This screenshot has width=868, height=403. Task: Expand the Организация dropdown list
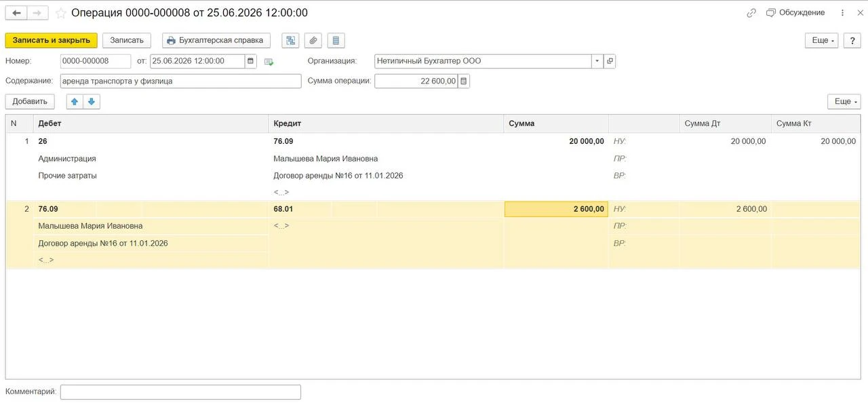point(597,61)
